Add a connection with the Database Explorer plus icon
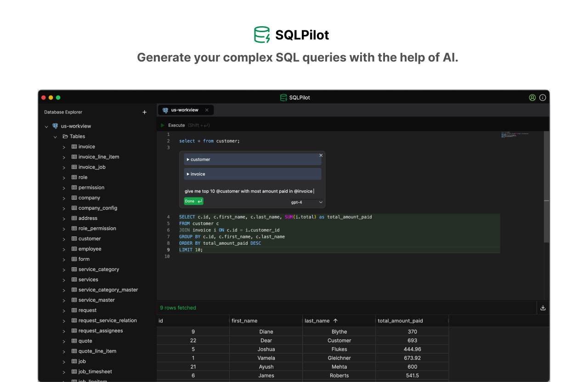 point(144,112)
